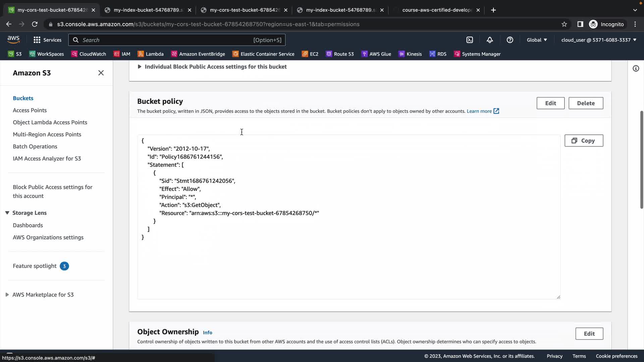Bookmark page with the star icon
The image size is (644, 362).
[x=564, y=24]
